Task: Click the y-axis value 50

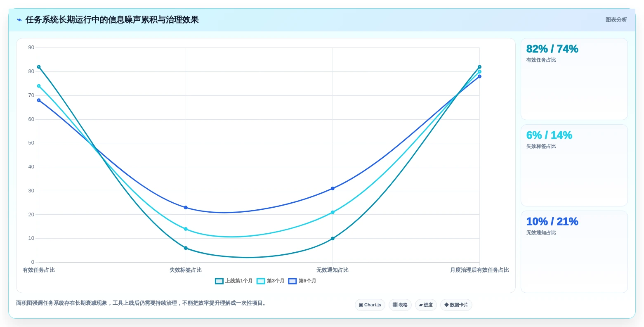Action: click(31, 143)
